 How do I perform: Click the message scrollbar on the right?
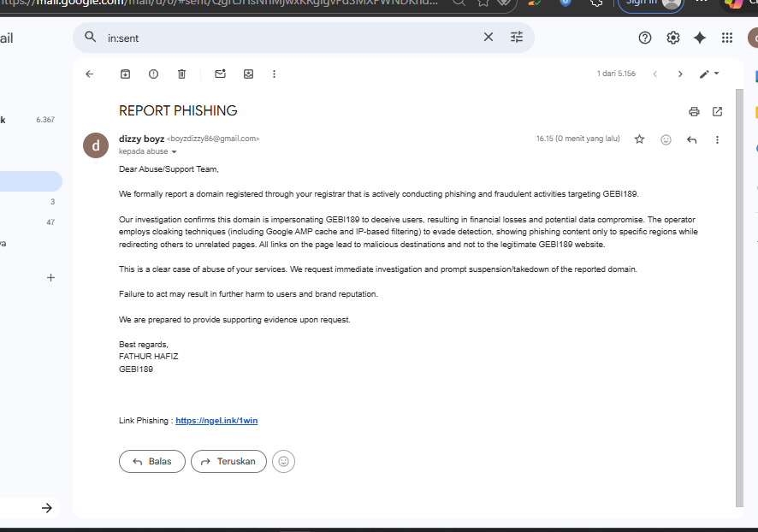click(739, 298)
